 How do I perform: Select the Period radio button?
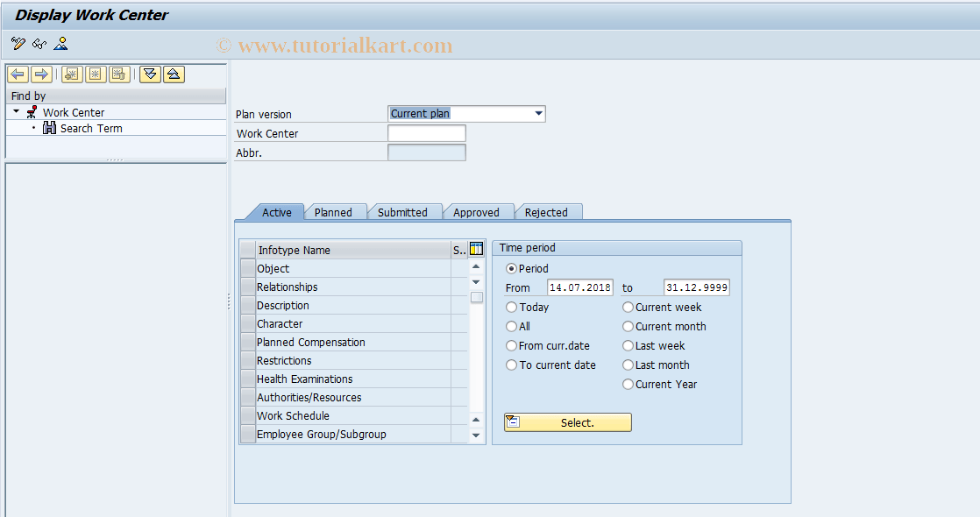coord(511,269)
